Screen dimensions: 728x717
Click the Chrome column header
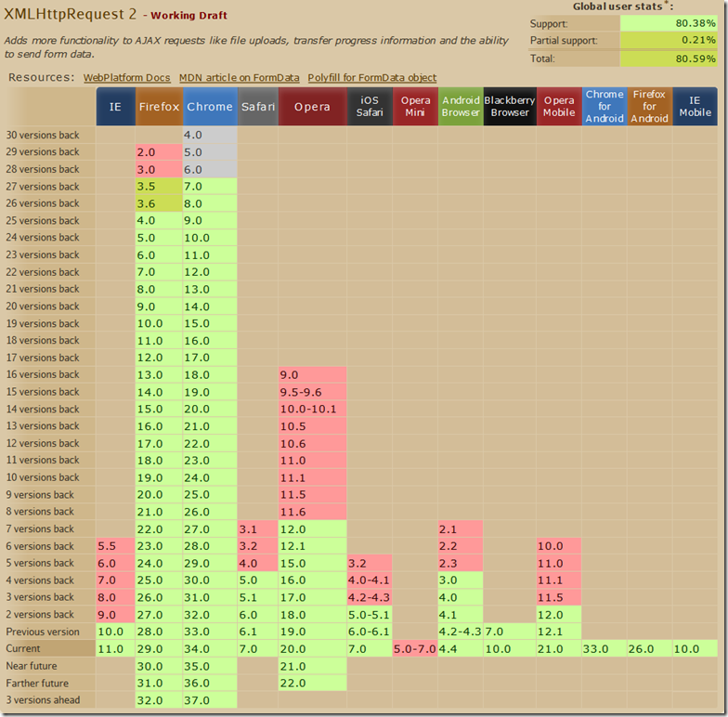pyautogui.click(x=210, y=106)
